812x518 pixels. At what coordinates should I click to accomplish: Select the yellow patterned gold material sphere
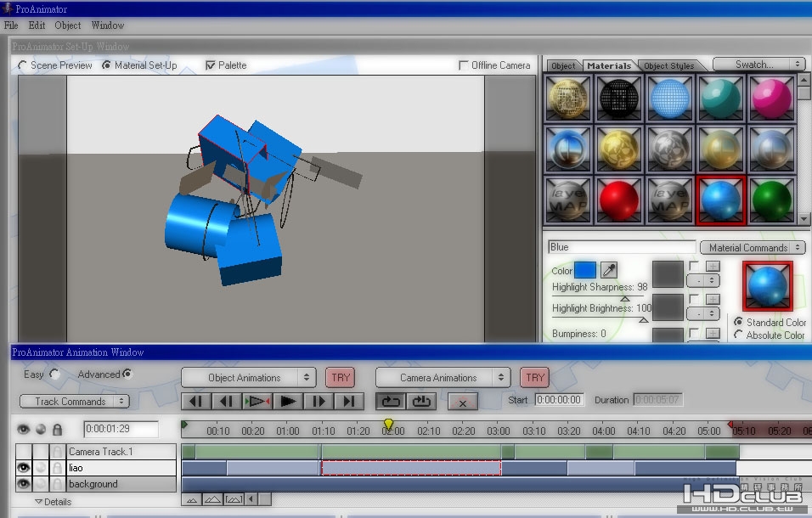coord(619,149)
